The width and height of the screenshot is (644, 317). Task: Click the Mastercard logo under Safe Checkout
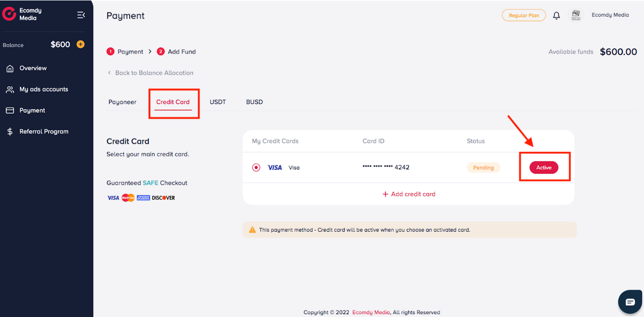pyautogui.click(x=128, y=198)
